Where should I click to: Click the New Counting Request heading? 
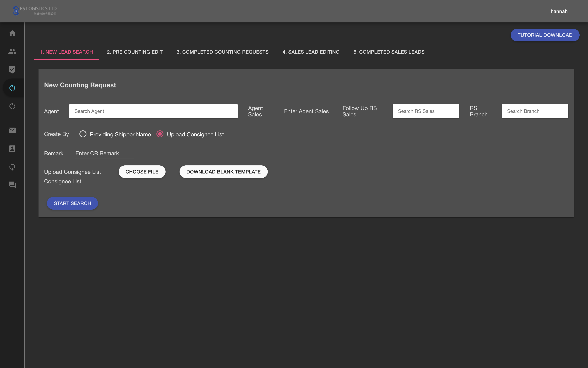tap(80, 85)
